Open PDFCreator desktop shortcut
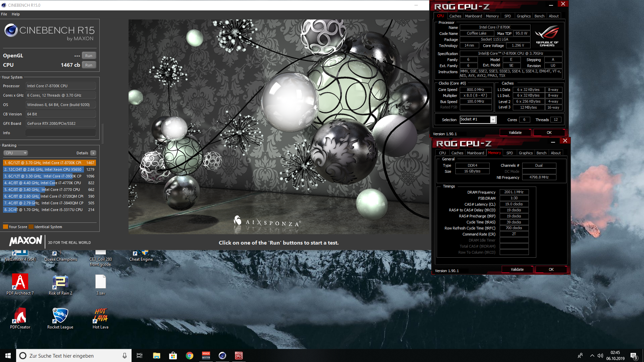 [x=20, y=318]
